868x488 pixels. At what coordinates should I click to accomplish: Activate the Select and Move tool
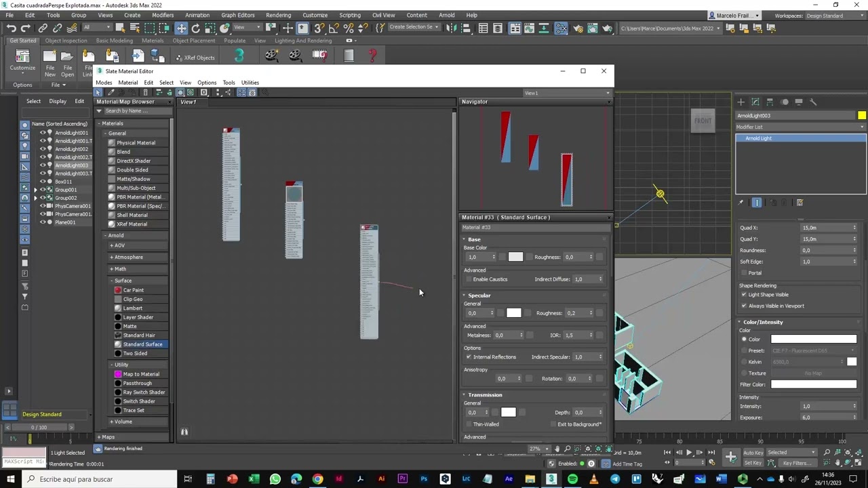pyautogui.click(x=181, y=28)
